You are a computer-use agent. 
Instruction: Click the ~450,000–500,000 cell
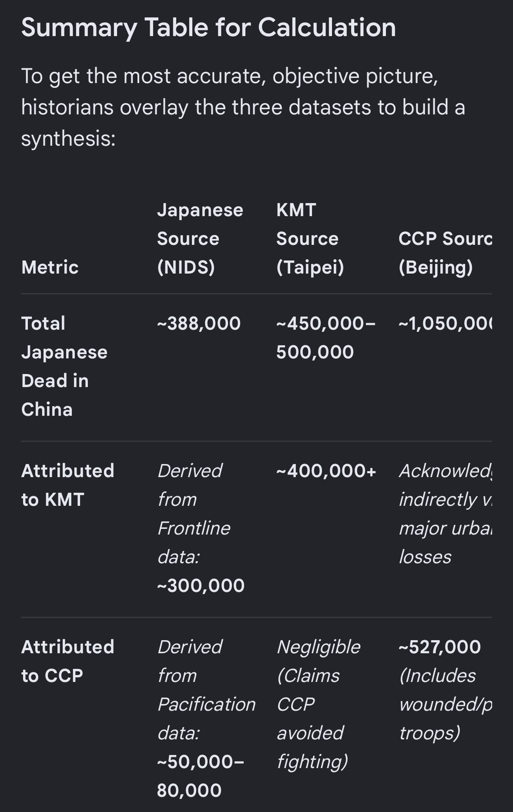(x=326, y=337)
